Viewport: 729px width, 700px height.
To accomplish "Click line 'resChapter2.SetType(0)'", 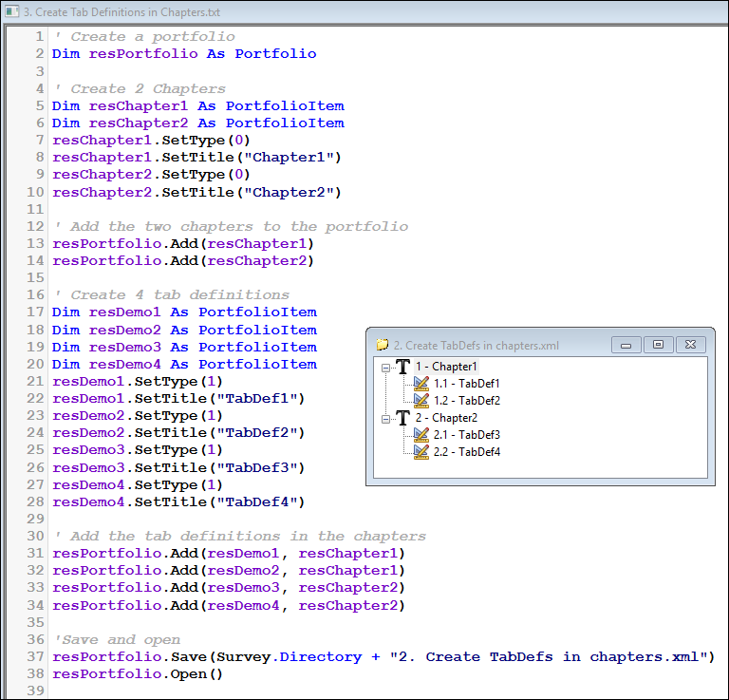I will (x=151, y=175).
